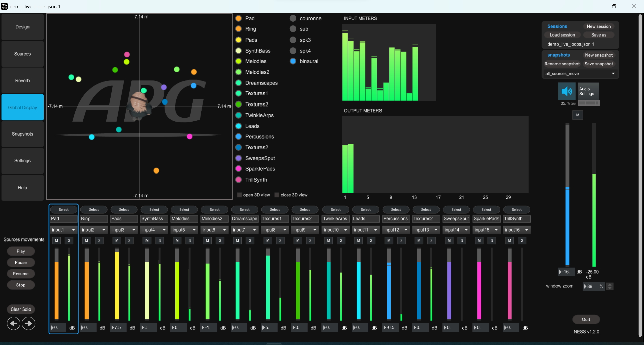Tick the close 3D view checkbox
Viewport: 644px width, 345px height.
coord(277,195)
